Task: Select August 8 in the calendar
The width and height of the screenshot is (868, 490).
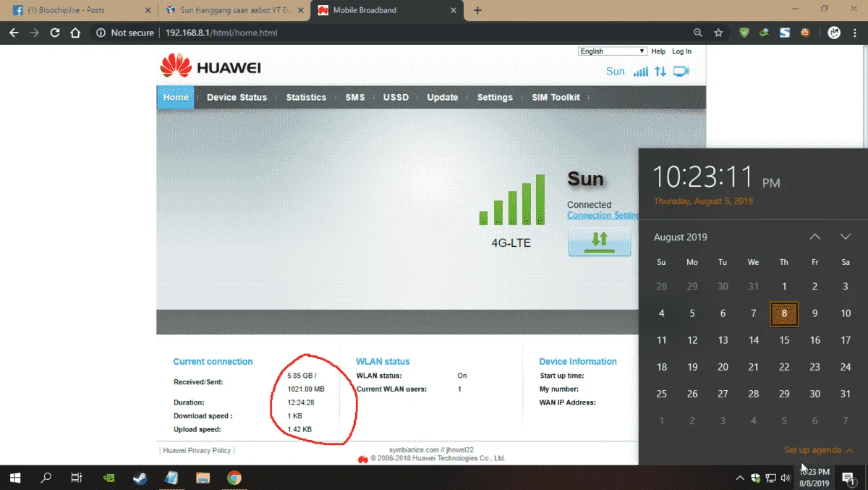Action: tap(784, 313)
